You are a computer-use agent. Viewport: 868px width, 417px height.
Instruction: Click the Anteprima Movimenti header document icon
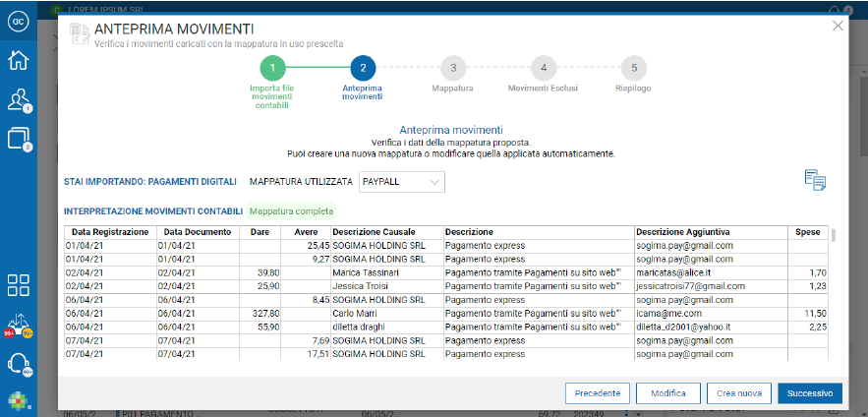click(80, 33)
